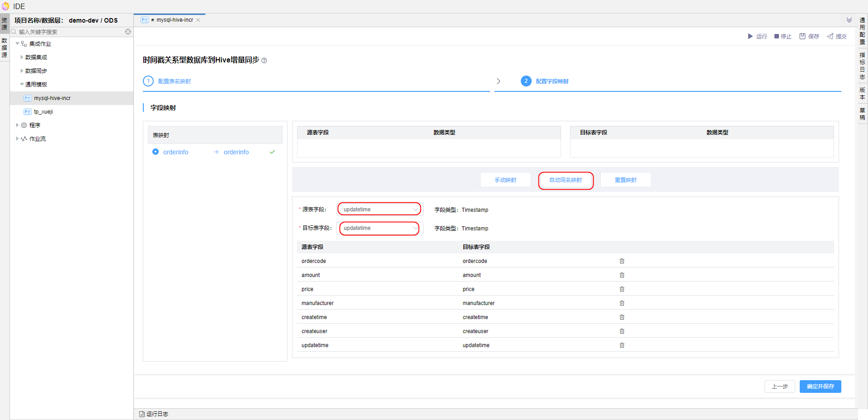Click the help icon beside the page title
868x420 pixels.
(264, 61)
